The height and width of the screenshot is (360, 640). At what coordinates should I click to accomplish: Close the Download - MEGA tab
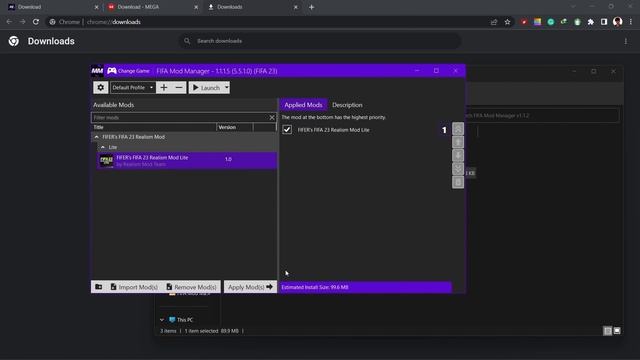coord(196,7)
